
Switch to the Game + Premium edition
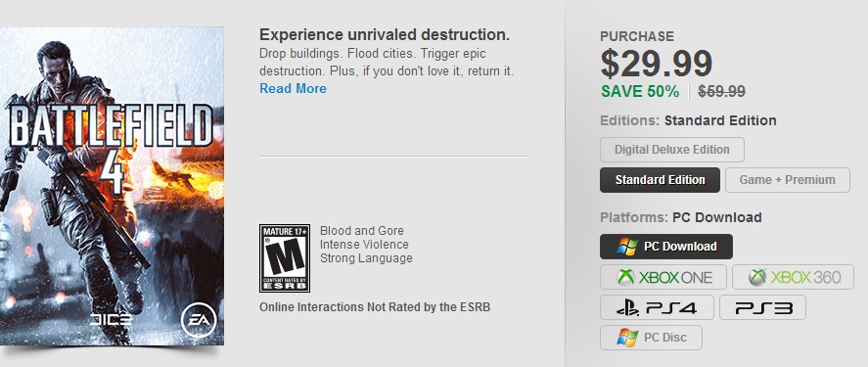coord(787,180)
